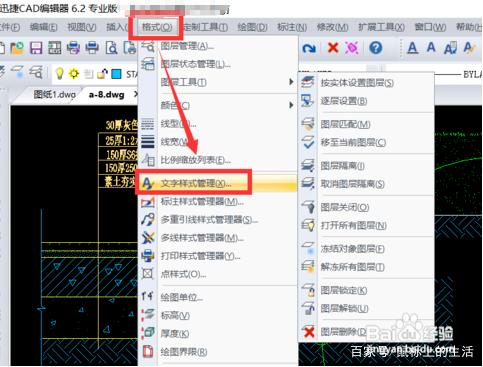483x367 pixels.
Task: Select 厚度(K) thickness entry
Action: (175, 333)
